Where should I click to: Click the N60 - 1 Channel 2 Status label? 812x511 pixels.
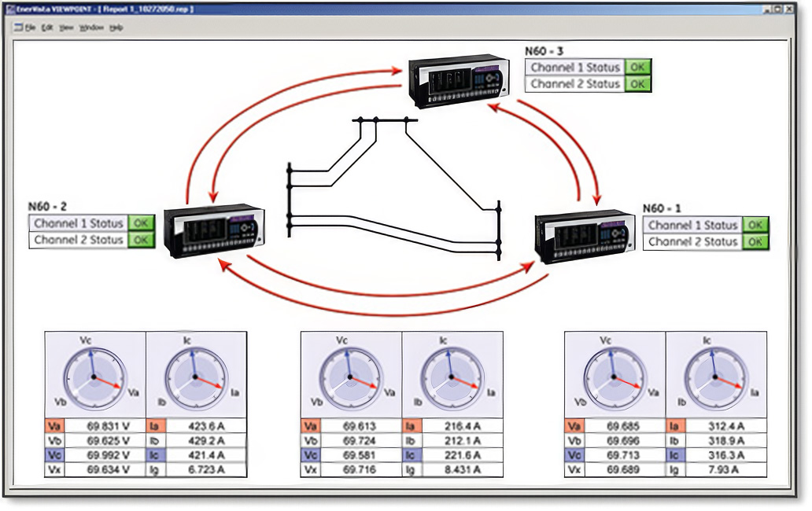click(x=692, y=241)
